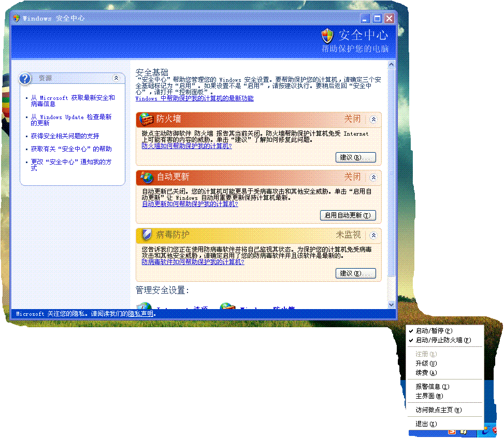Select 退出(X) to exit from menu
Screen dimensions: 504x438
pos(445,424)
